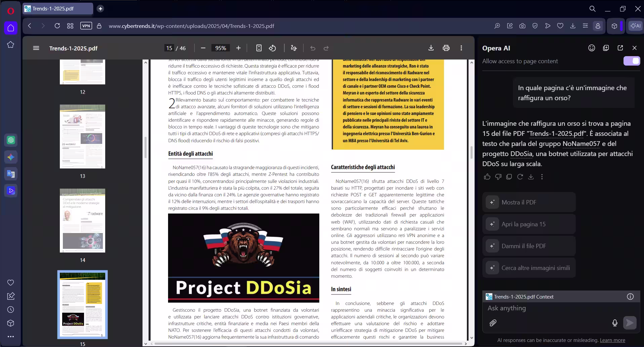
Task: Click the PDF page number field
Action: pos(169,48)
